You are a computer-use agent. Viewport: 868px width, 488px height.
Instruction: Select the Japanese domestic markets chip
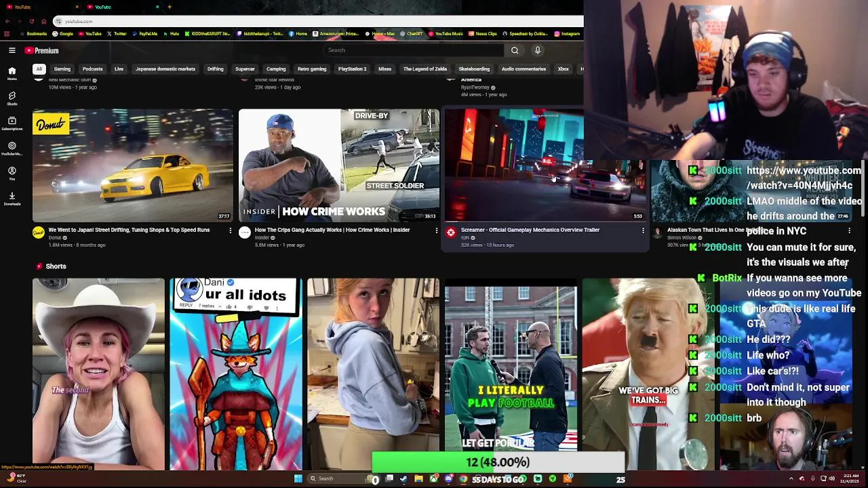pos(165,68)
